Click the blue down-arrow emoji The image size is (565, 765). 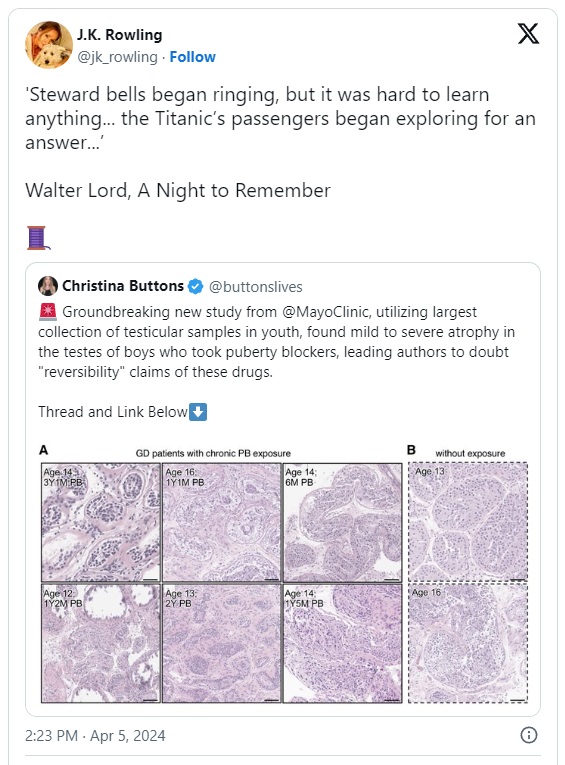[x=198, y=412]
